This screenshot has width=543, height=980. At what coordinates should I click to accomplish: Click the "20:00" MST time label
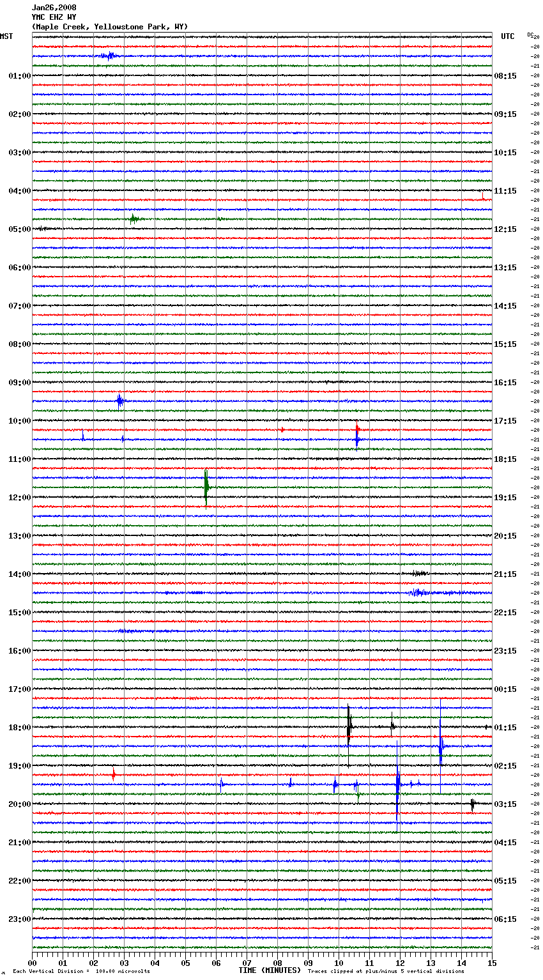(19, 804)
